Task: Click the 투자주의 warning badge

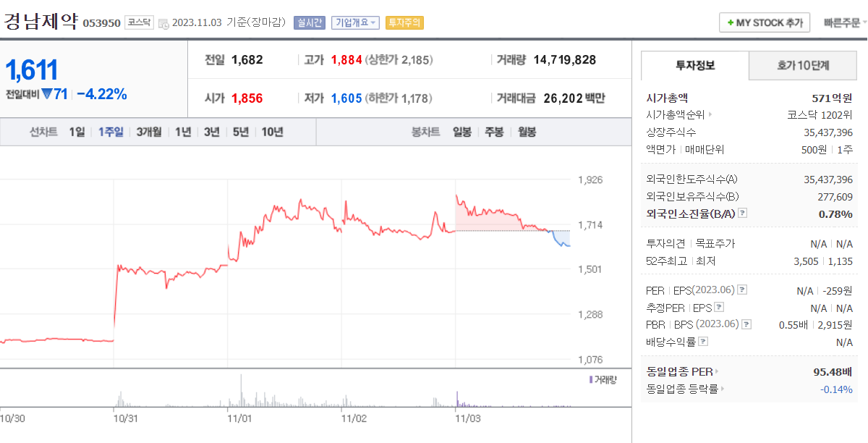Action: [x=404, y=22]
